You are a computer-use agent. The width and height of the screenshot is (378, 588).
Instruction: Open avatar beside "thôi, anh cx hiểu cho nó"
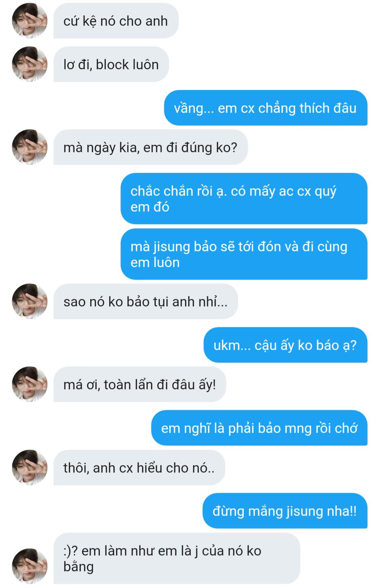30,468
